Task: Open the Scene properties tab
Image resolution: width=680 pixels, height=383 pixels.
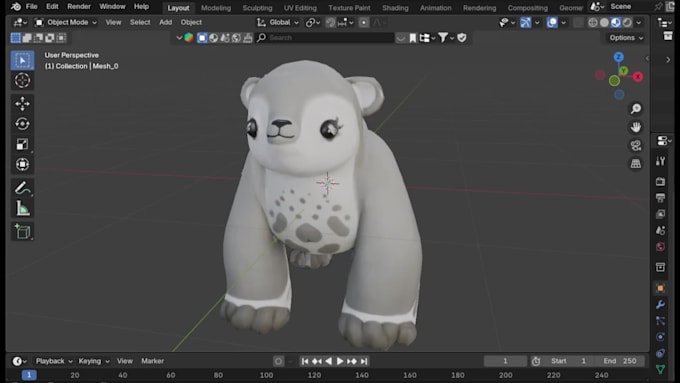Action: tap(660, 230)
